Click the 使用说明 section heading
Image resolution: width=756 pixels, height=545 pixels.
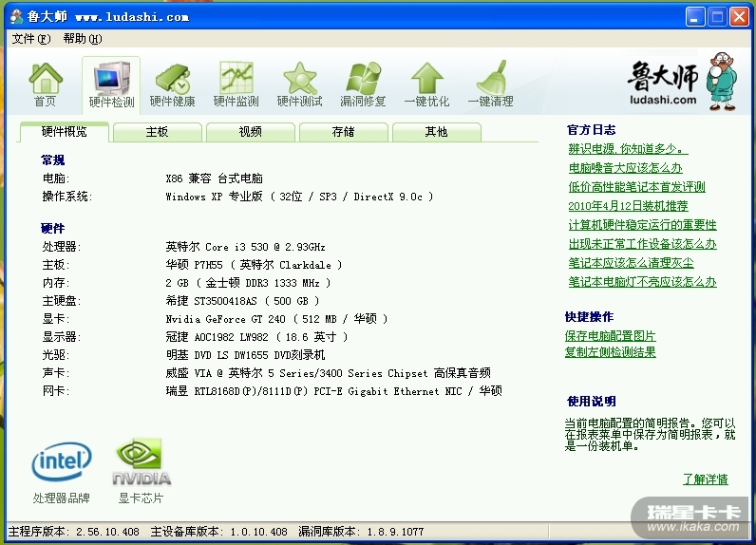click(x=592, y=401)
